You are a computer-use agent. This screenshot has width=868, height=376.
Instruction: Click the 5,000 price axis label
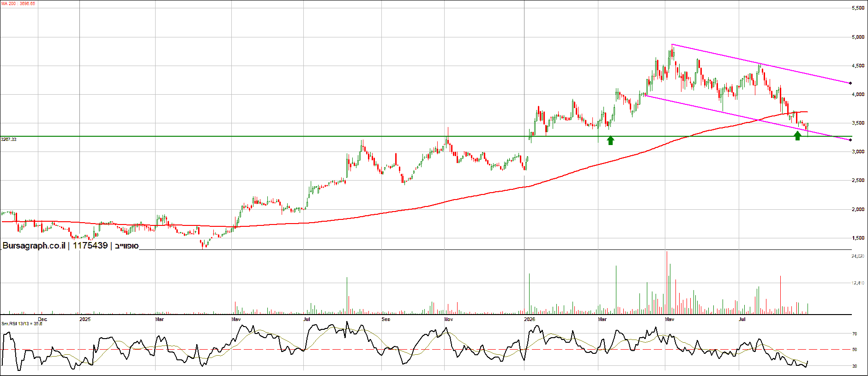(x=858, y=37)
